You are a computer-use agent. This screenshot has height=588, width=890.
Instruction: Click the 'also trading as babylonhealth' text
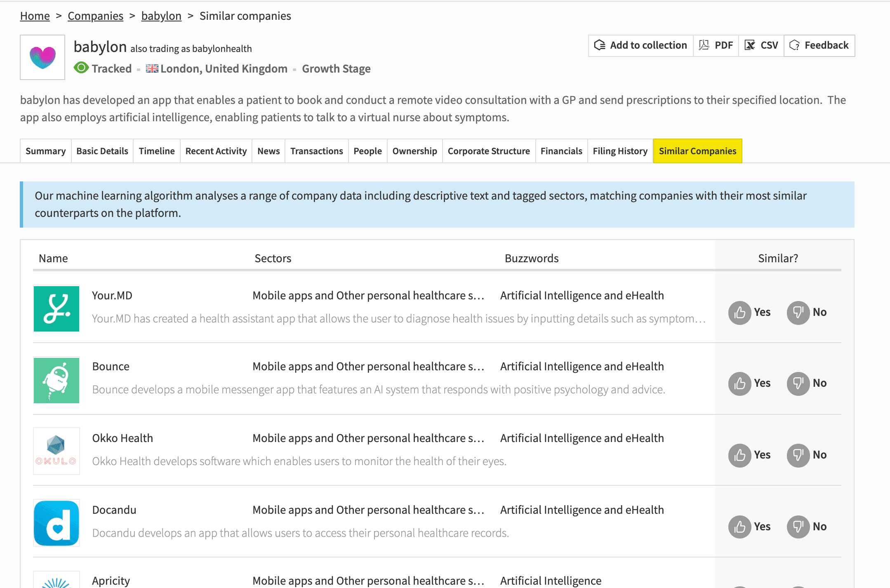(191, 49)
